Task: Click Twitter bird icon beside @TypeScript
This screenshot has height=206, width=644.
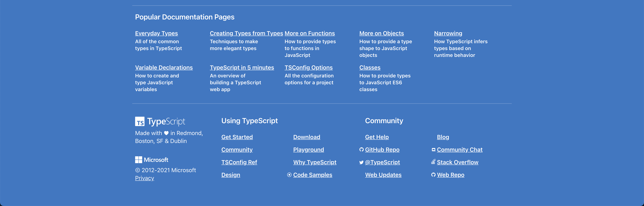Action: (361, 162)
